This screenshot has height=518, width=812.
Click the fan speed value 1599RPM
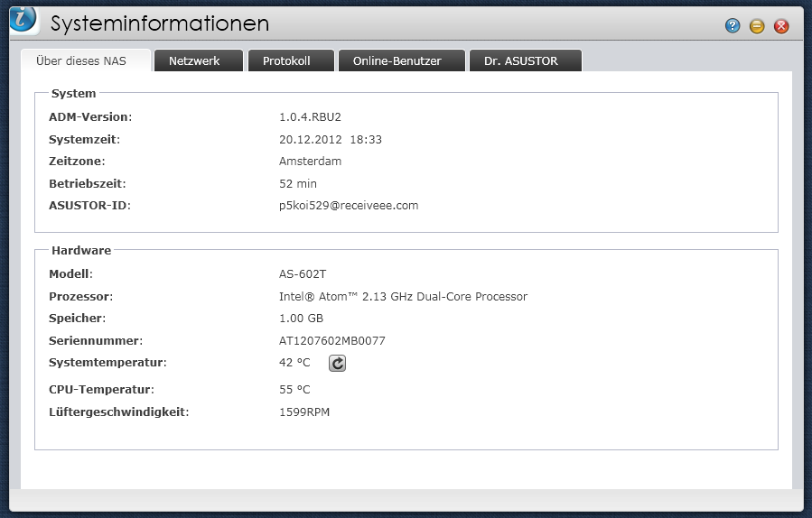point(304,412)
